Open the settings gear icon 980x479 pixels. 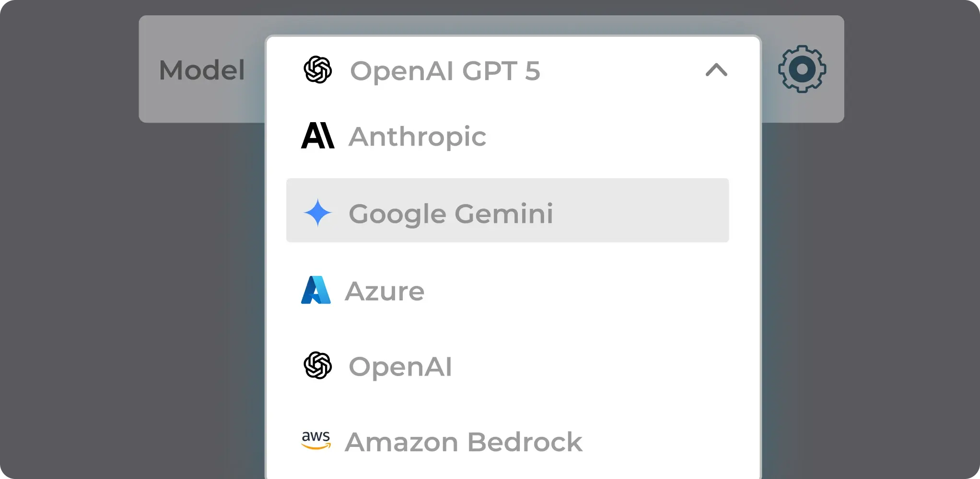(802, 69)
